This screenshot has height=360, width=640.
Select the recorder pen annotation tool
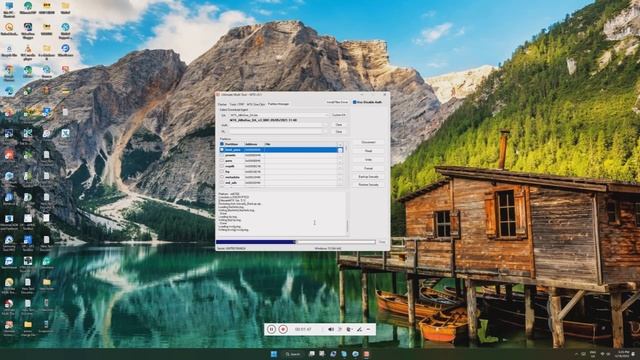pyautogui.click(x=359, y=329)
